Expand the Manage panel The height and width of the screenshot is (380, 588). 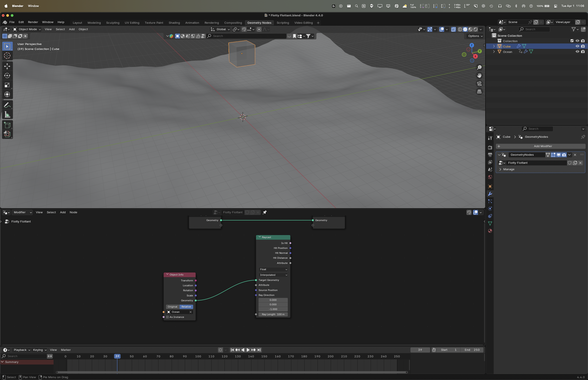tap(500, 169)
